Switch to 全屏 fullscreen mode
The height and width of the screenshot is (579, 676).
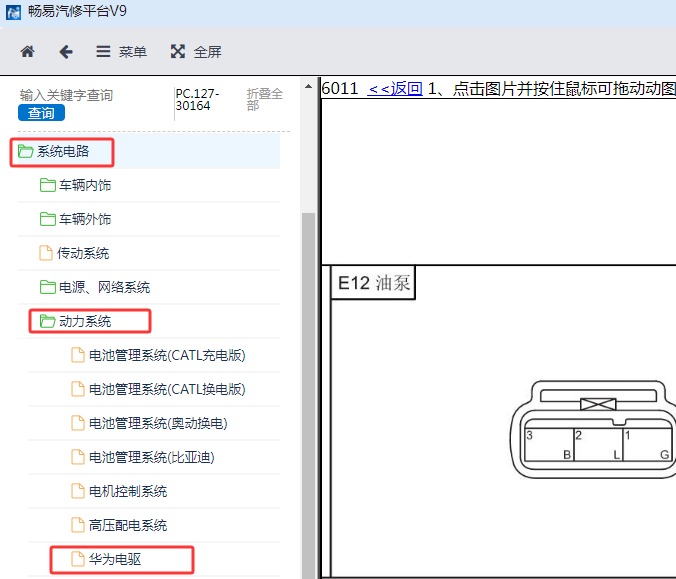tap(196, 52)
